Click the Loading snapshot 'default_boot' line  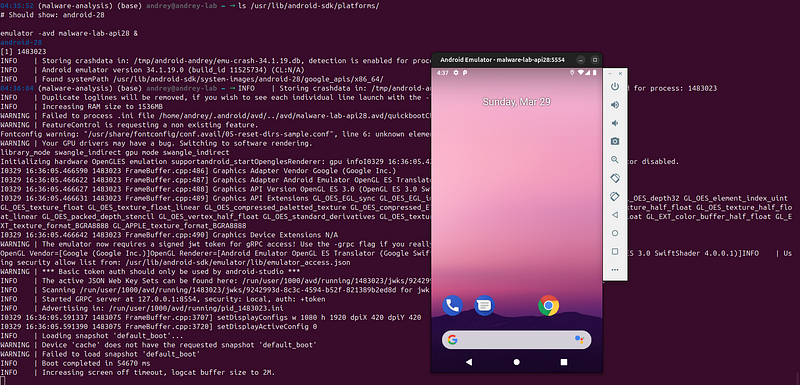pyautogui.click(x=92, y=336)
